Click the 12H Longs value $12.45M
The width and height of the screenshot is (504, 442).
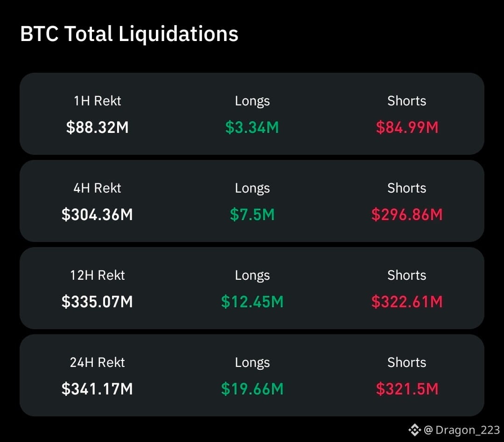point(252,302)
